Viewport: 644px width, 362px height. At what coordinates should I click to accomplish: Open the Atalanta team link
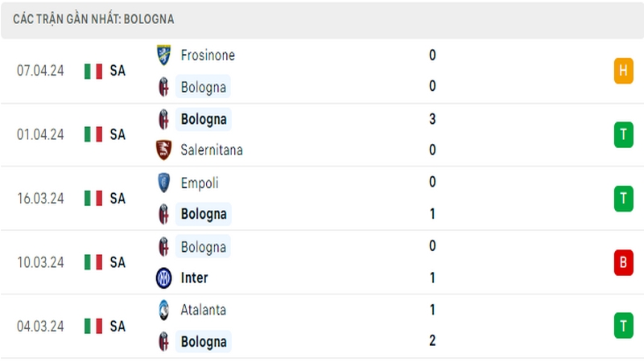(x=204, y=310)
